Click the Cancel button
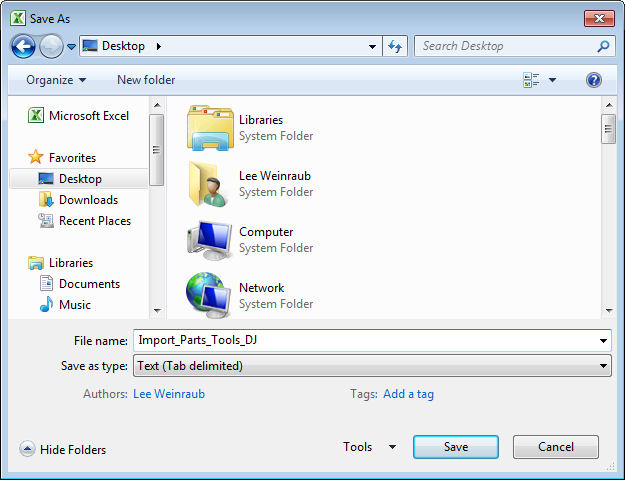The image size is (625, 480). [x=556, y=447]
